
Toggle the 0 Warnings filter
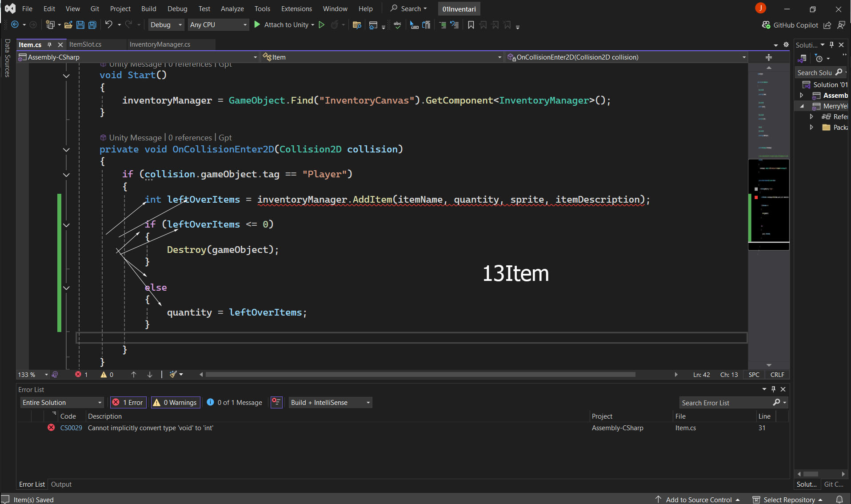(176, 402)
